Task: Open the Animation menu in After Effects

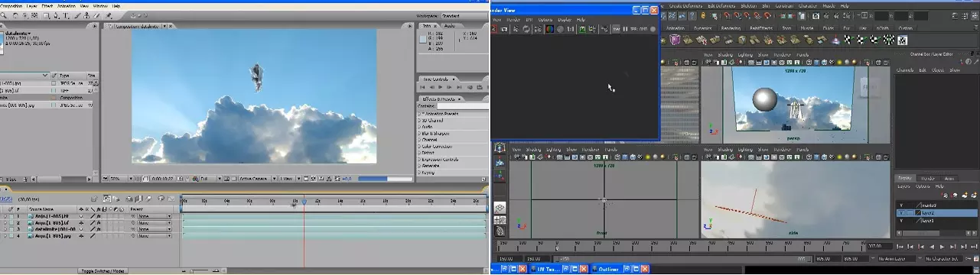Action: coord(67,6)
